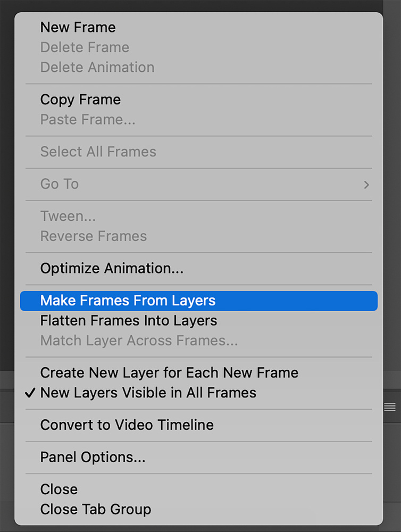Choose Flatten Frames Into Layers

[199, 321]
